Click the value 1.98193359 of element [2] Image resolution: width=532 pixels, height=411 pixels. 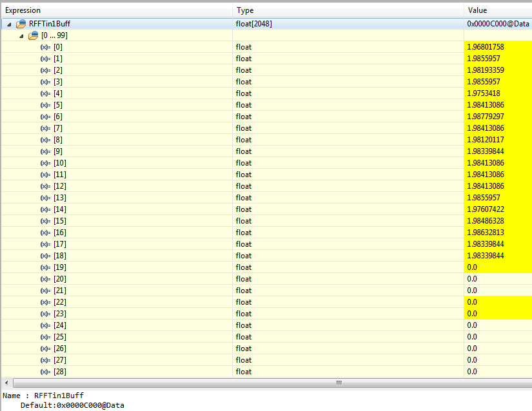point(486,70)
